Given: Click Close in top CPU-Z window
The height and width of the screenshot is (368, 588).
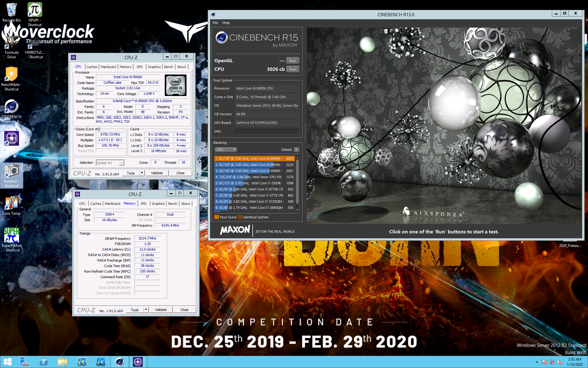Looking at the screenshot, I should 180,173.
